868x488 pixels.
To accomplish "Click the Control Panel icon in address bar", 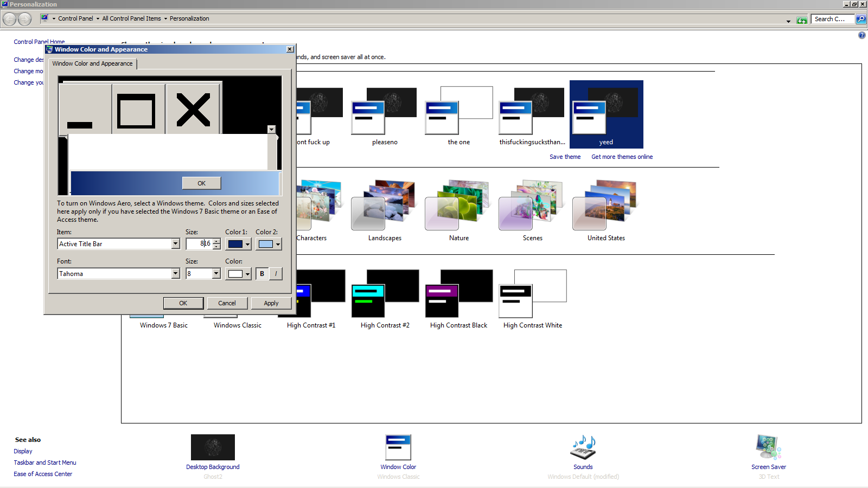I will tap(44, 18).
